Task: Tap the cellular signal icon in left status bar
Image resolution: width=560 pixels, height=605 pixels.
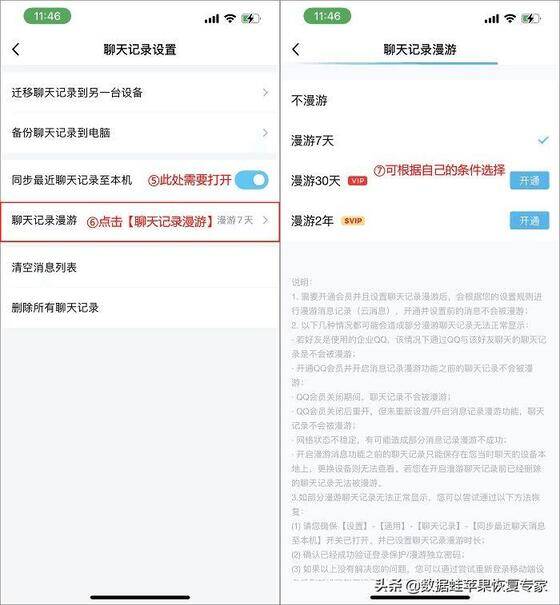Action: 212,19
